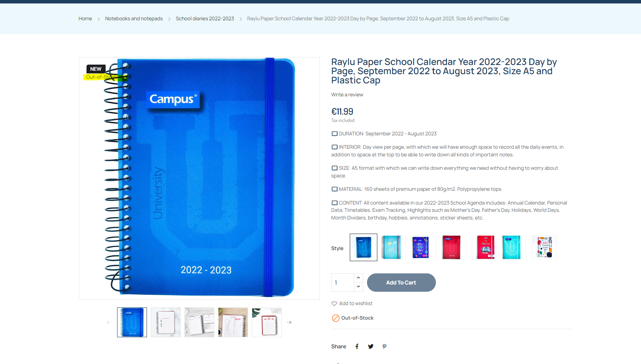The width and height of the screenshot is (641, 364).
Task: Share product on Facebook icon
Action: (x=357, y=346)
